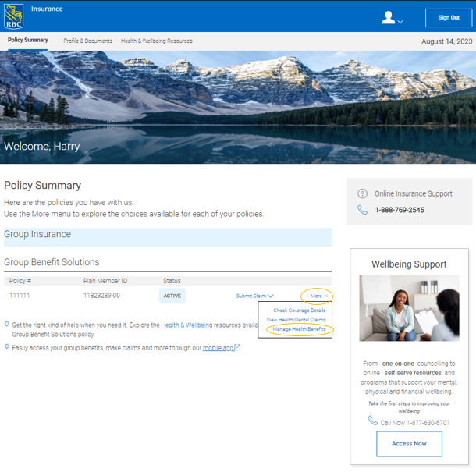The width and height of the screenshot is (476, 472).
Task: Click the Policy # column header
Action: [x=20, y=281]
